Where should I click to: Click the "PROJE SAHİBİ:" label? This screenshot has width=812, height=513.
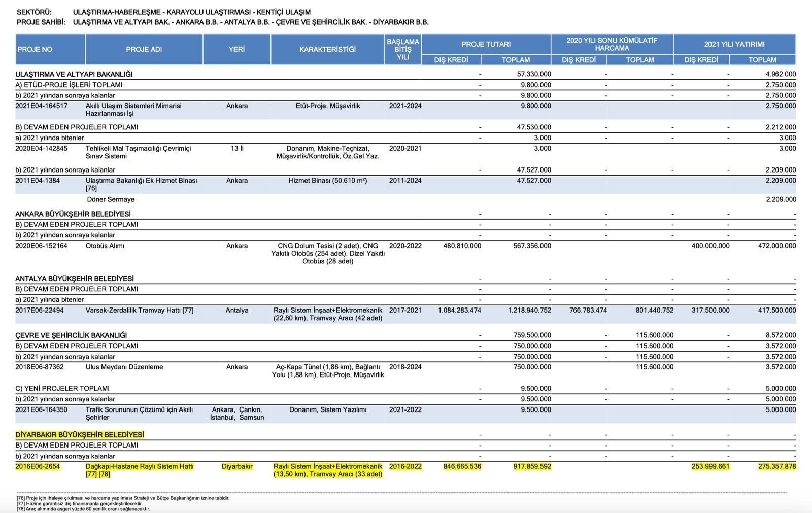(41, 22)
